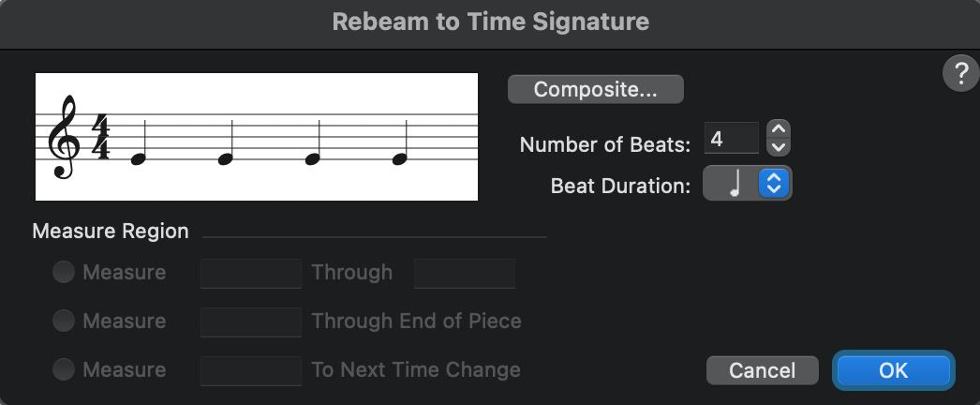Click the first quarter note in preview
The image size is (980, 405).
point(139,157)
